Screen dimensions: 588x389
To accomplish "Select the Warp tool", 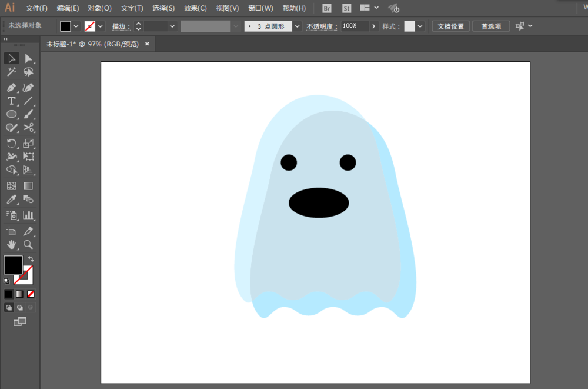I will pos(12,156).
